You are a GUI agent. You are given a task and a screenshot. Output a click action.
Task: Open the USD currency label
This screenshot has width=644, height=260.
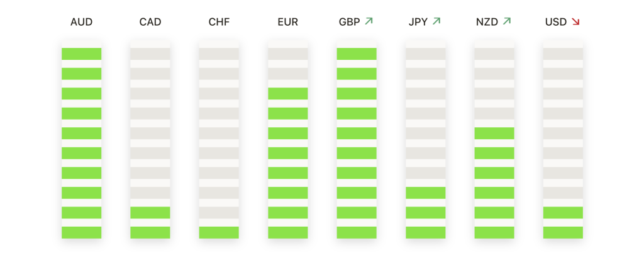tap(556, 22)
